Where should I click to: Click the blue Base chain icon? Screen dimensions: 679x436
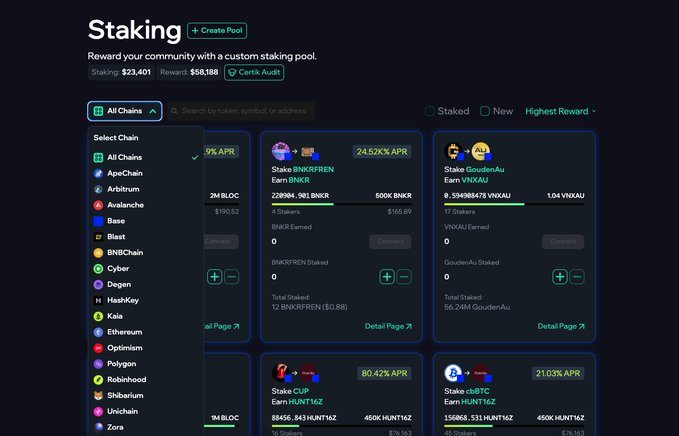pos(98,221)
